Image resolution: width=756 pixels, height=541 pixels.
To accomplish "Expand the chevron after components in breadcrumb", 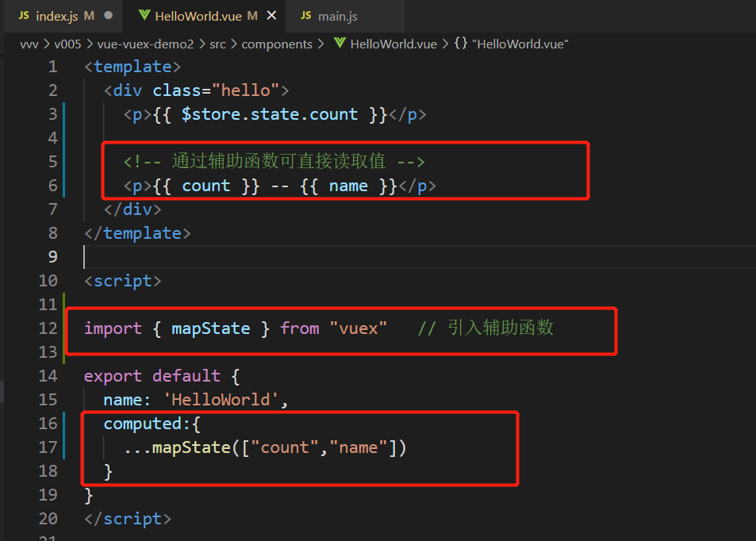I will tap(320, 44).
